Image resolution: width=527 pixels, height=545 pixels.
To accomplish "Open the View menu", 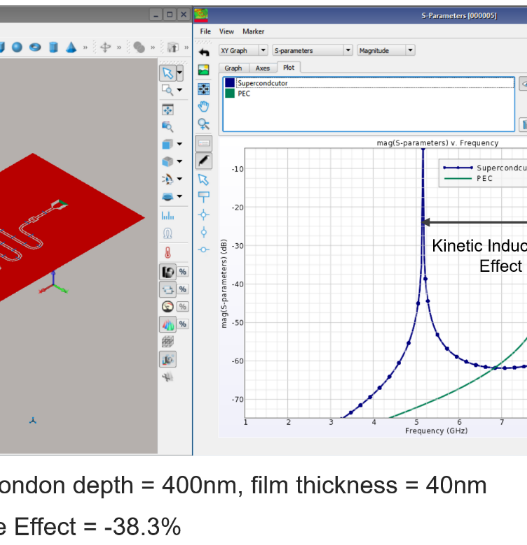I will [x=226, y=32].
